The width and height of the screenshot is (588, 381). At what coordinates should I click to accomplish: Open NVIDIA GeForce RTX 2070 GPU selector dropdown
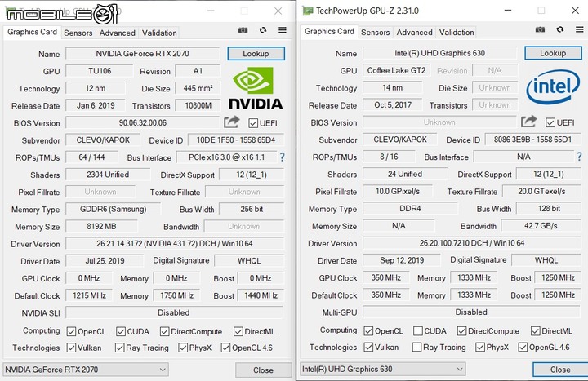[86, 370]
